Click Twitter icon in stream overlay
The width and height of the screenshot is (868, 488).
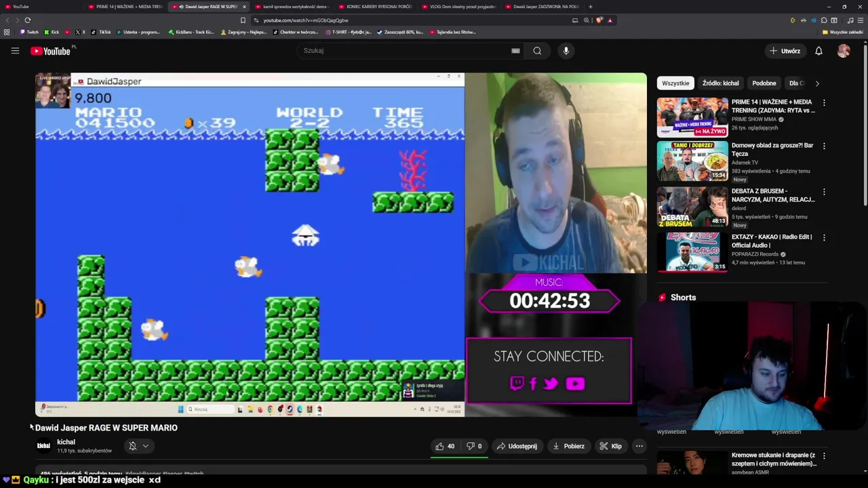click(551, 384)
